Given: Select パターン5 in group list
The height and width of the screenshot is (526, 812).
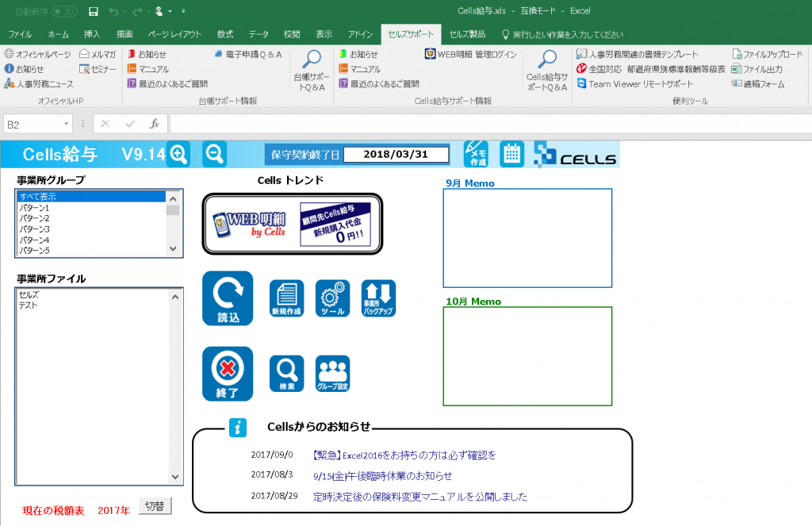Looking at the screenshot, I should click(91, 250).
